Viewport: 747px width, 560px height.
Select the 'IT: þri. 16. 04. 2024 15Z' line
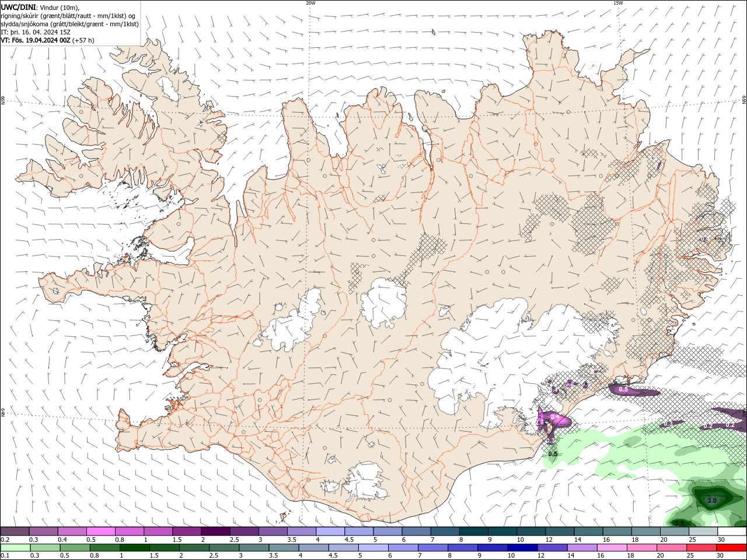(x=36, y=32)
